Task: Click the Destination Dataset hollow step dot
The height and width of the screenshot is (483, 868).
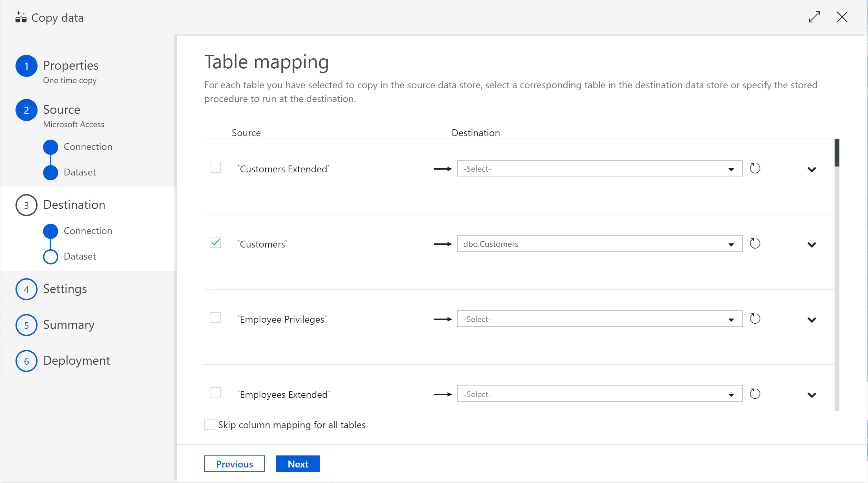Action: click(x=50, y=257)
